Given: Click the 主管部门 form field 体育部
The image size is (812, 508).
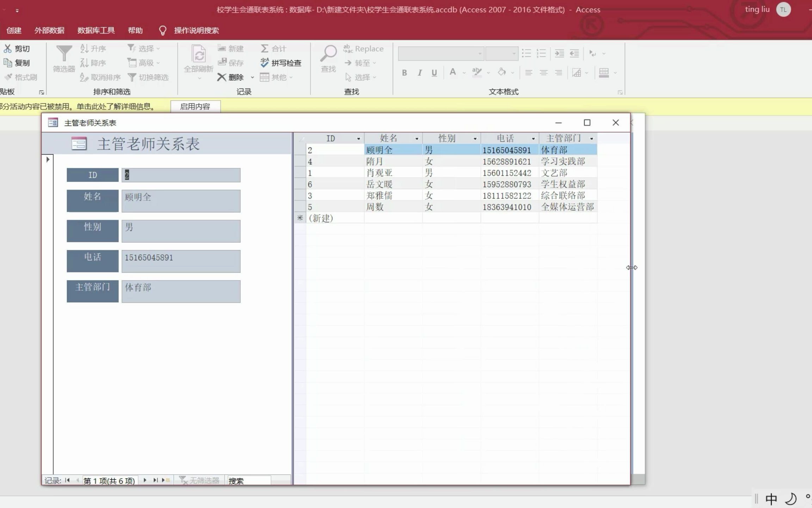Looking at the screenshot, I should 181,291.
